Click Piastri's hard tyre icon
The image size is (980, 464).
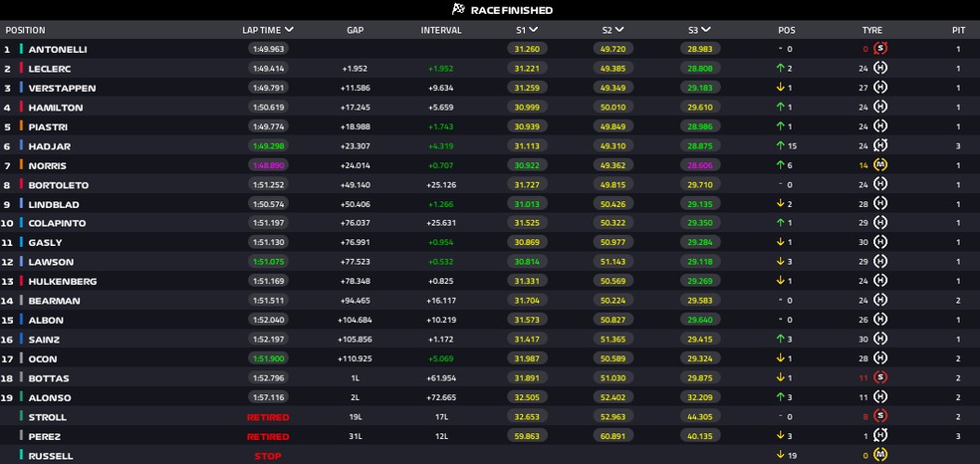[x=880, y=126]
